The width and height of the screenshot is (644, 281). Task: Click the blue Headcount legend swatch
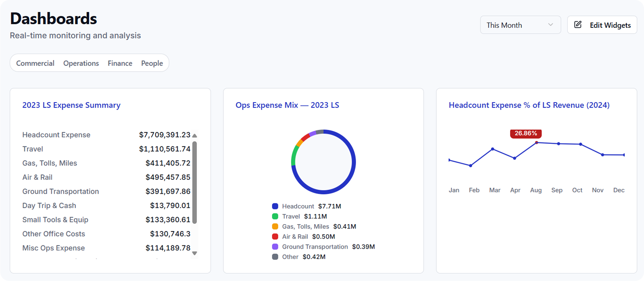[275, 207]
